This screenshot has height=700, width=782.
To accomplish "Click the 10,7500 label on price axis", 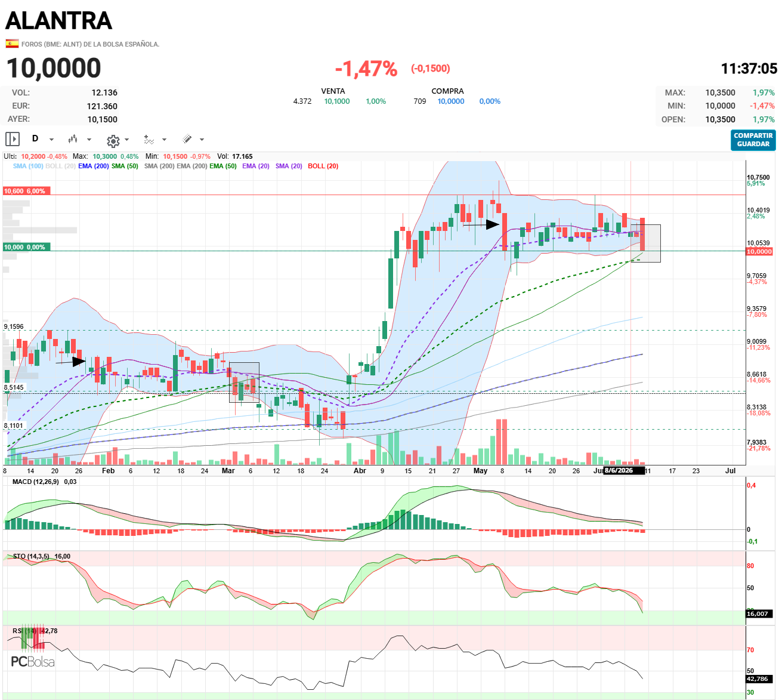I will (x=758, y=177).
